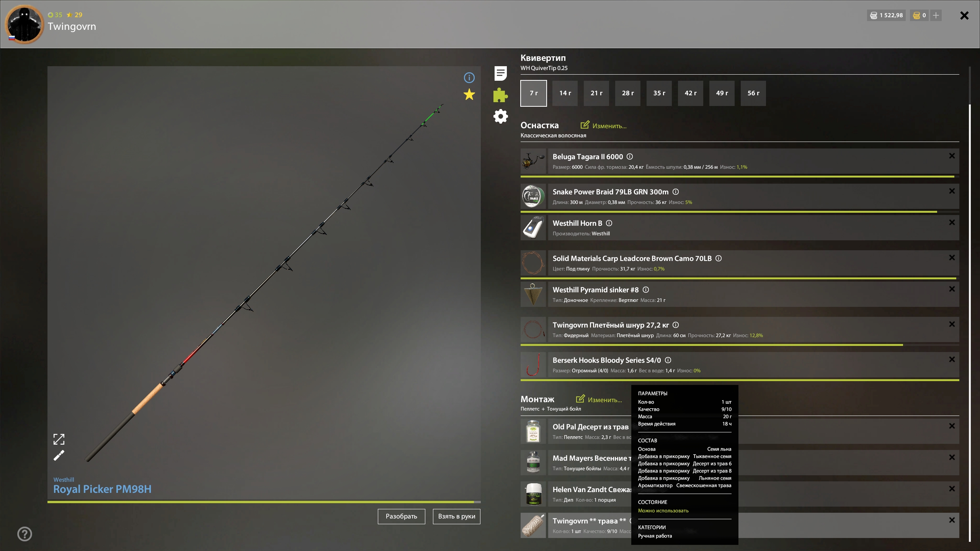This screenshot has height=551, width=980.
Task: Toggle the yellow favorite star icon
Action: 469,95
